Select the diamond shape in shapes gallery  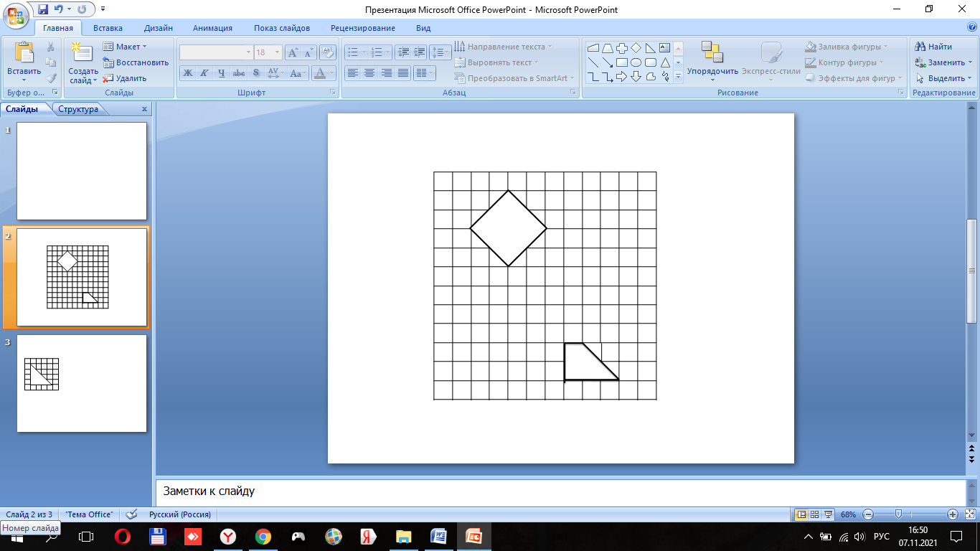tap(636, 48)
